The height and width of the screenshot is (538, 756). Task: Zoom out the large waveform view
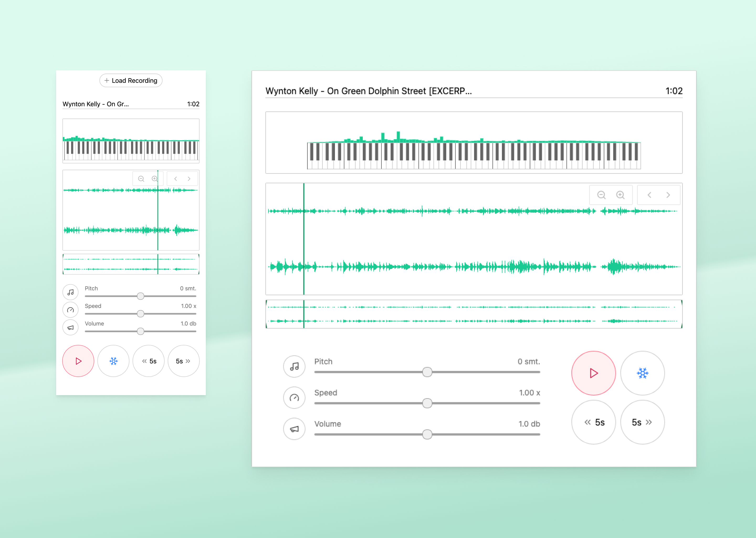pos(601,195)
